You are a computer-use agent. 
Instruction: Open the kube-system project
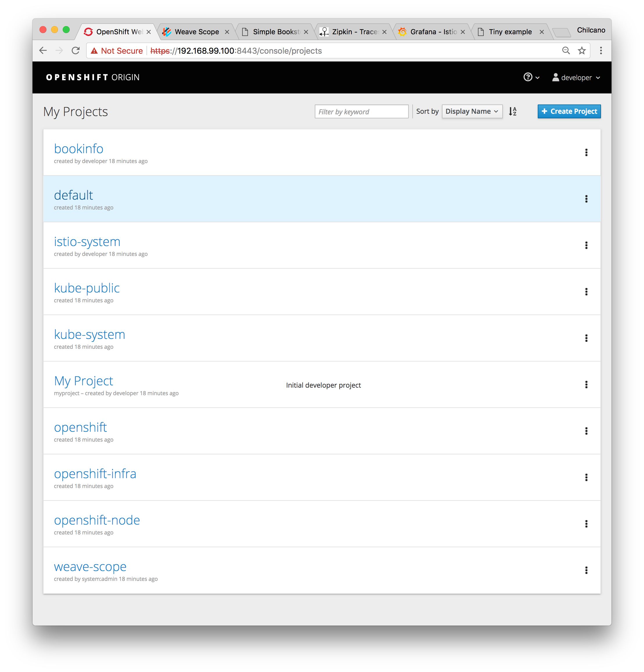pyautogui.click(x=89, y=335)
